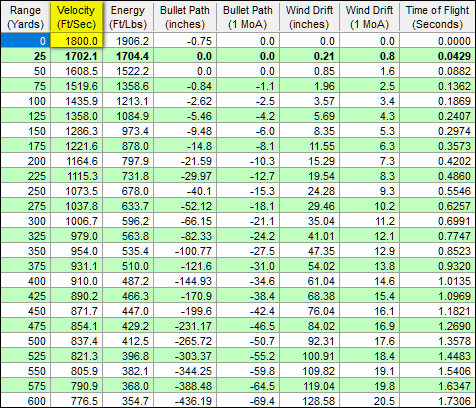The width and height of the screenshot is (476, 408).
Task: Click the yellow 1800.0 velocity cell
Action: 76,40
